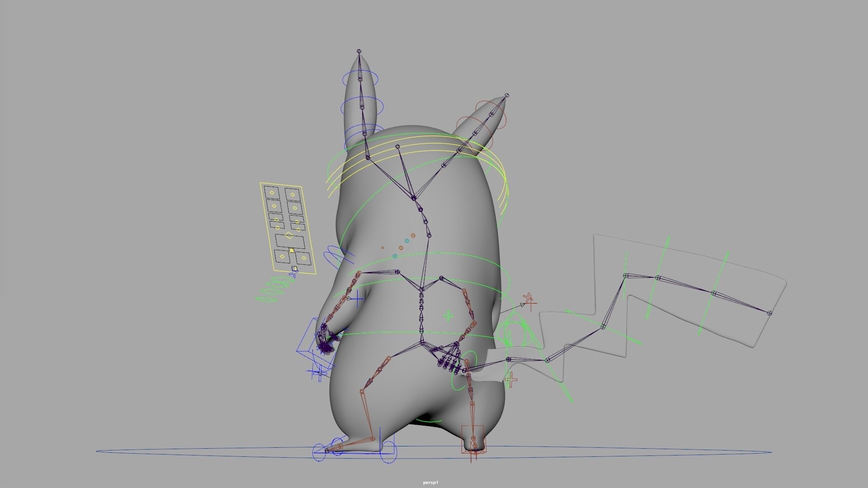
Task: Pick the green plus locator on the lower back
Action: [x=448, y=315]
